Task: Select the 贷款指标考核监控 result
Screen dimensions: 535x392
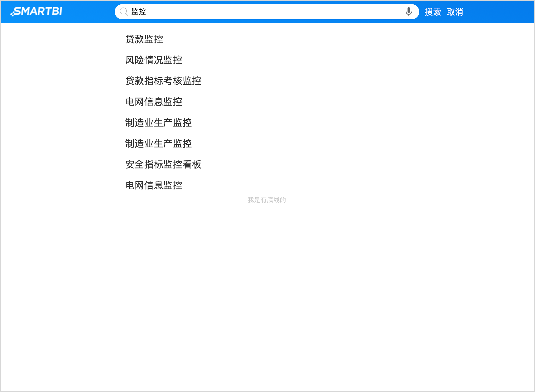Action: click(163, 81)
